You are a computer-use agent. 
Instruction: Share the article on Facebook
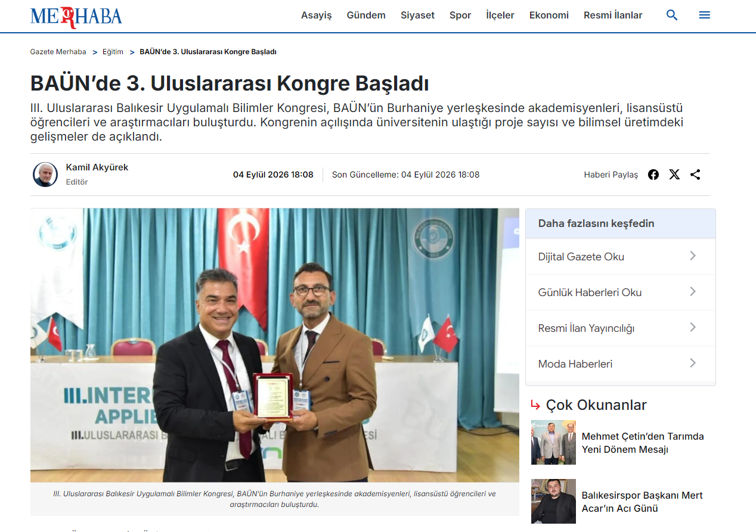653,175
